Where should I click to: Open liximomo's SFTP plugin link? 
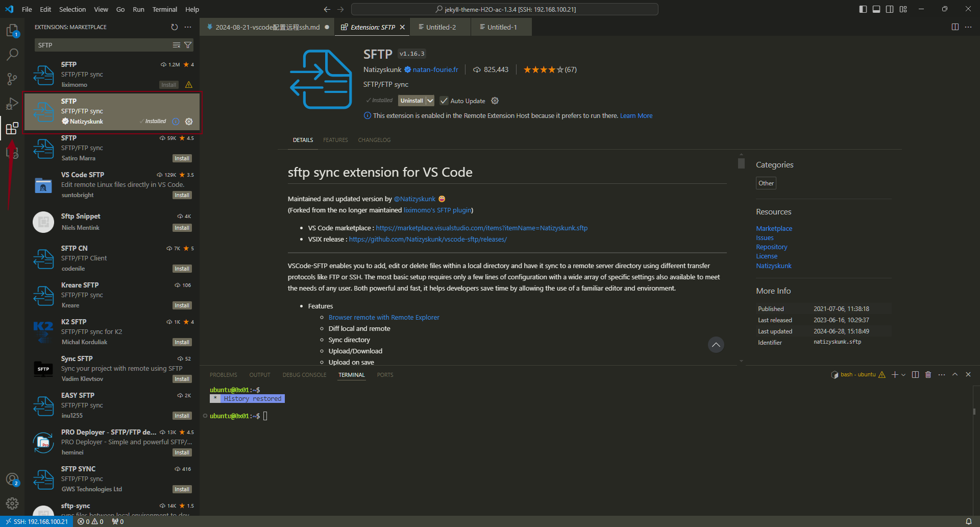point(437,210)
